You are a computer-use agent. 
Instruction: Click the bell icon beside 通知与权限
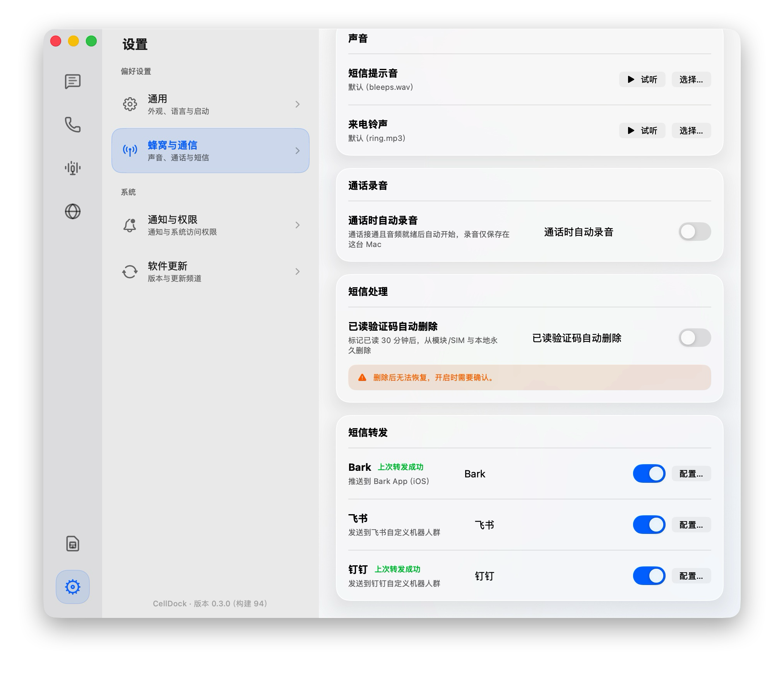click(130, 225)
